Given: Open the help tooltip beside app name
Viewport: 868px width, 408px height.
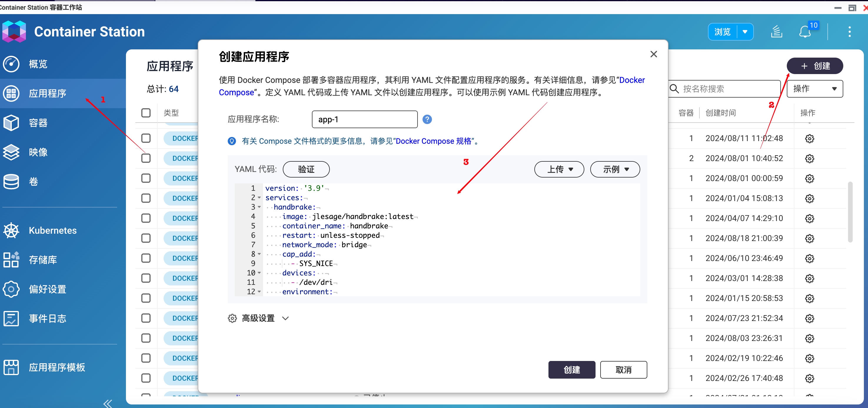Looking at the screenshot, I should pyautogui.click(x=427, y=119).
